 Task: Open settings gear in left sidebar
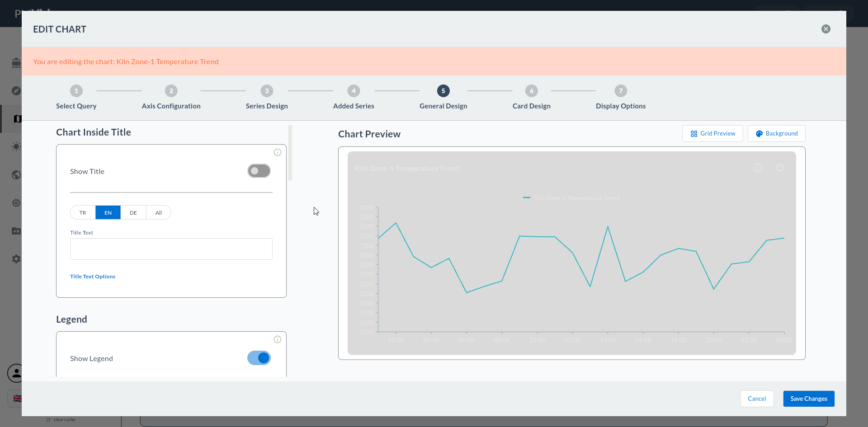point(16,259)
